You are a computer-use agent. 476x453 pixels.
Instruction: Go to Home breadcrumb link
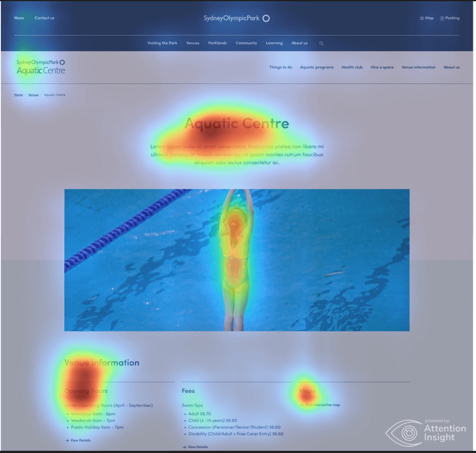tap(18, 95)
